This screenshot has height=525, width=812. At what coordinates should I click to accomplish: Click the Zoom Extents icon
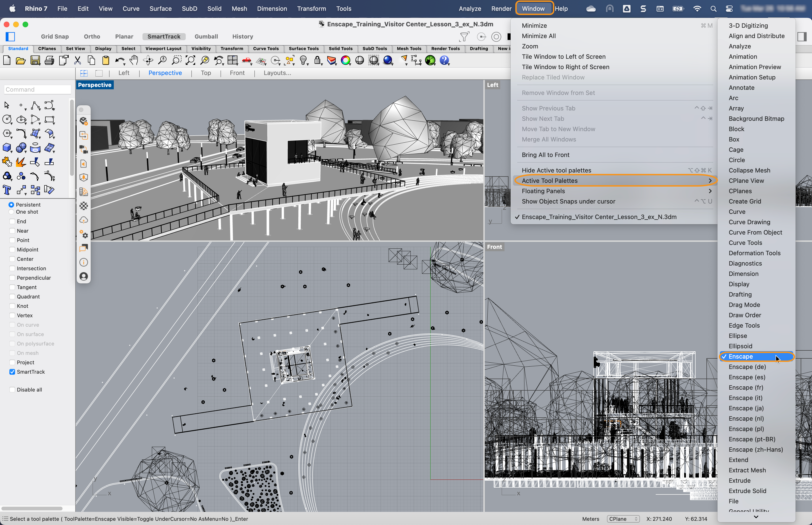pyautogui.click(x=191, y=61)
